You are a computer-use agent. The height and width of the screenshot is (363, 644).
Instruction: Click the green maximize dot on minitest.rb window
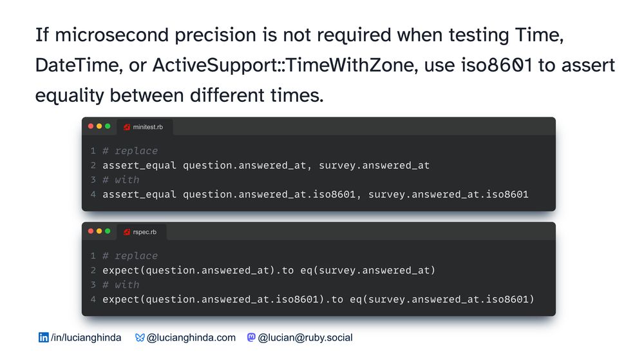(x=108, y=126)
